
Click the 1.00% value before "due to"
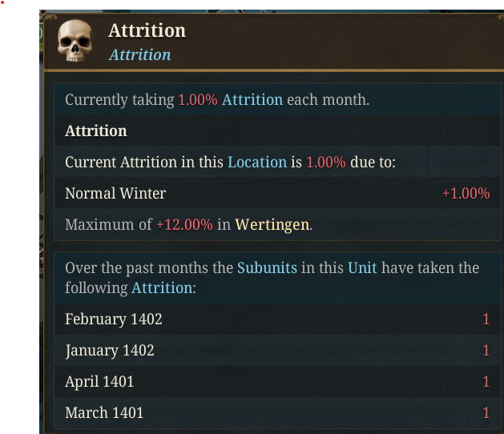pyautogui.click(x=326, y=162)
